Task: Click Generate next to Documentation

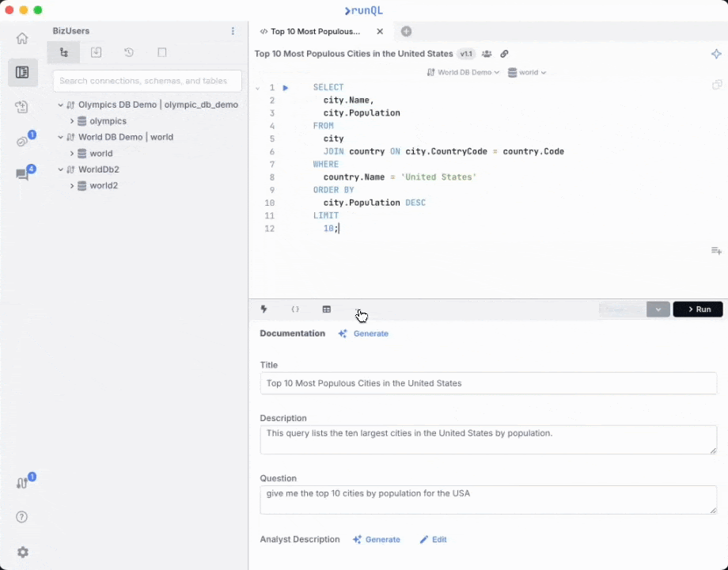Action: coord(363,333)
